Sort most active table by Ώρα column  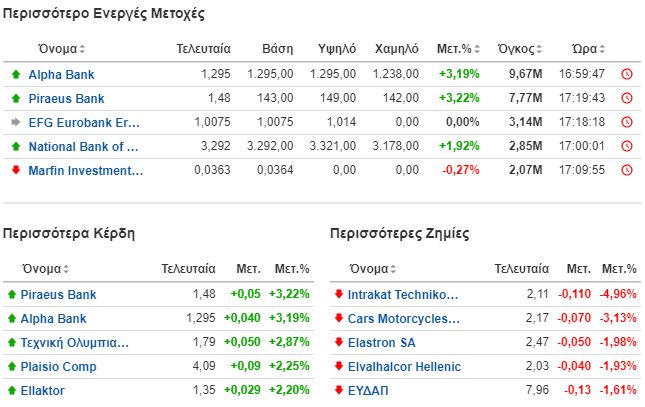[x=588, y=48]
